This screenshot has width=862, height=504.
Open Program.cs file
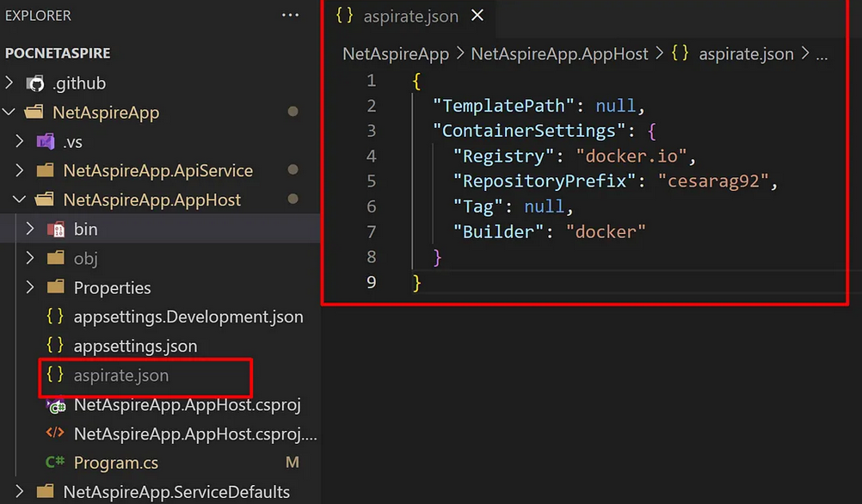pos(116,463)
